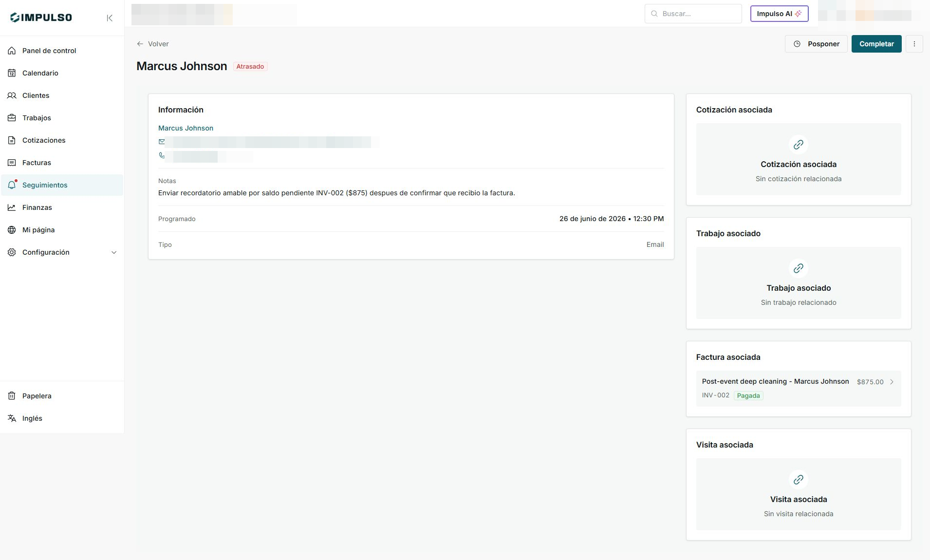The width and height of the screenshot is (930, 560).
Task: Click the Atrasado status badge
Action: (x=250, y=66)
